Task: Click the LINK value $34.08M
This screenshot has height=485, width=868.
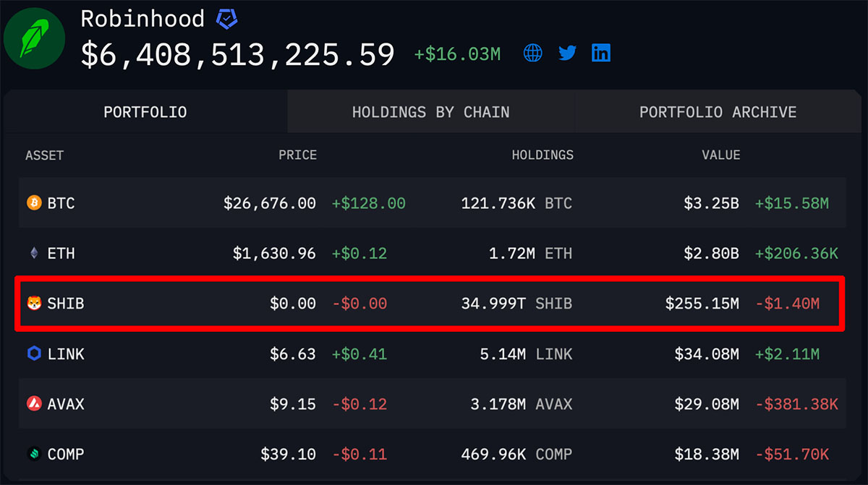Action: click(x=707, y=354)
